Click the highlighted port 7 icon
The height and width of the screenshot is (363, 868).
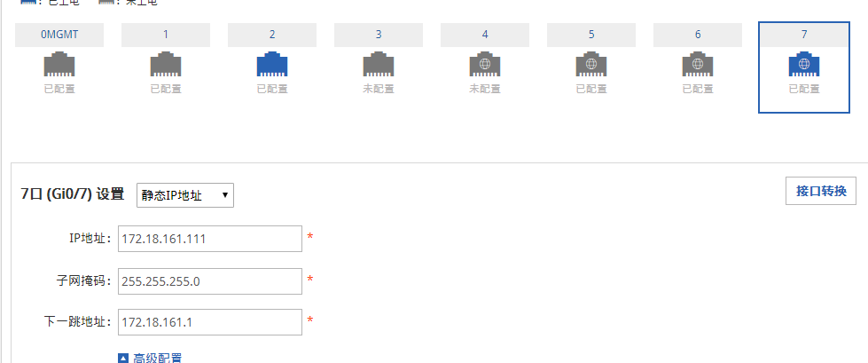tap(803, 65)
